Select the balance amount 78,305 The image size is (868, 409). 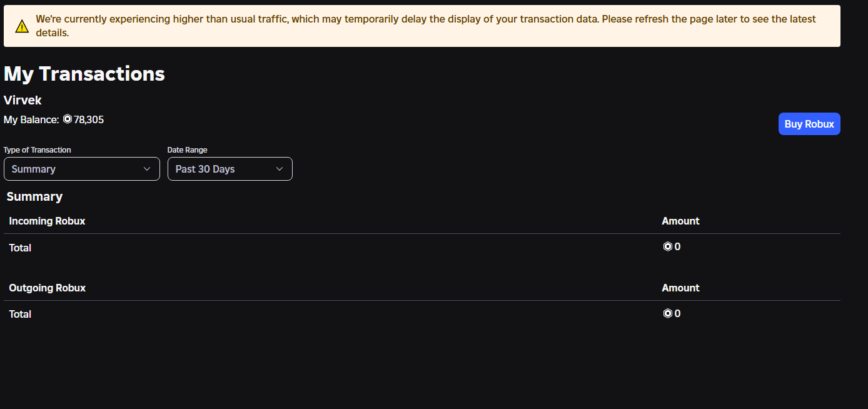pyautogui.click(x=88, y=119)
